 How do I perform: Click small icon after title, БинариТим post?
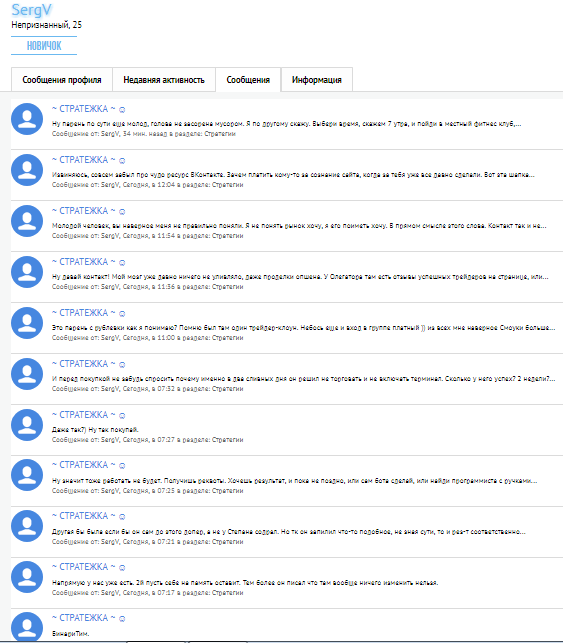(122, 618)
